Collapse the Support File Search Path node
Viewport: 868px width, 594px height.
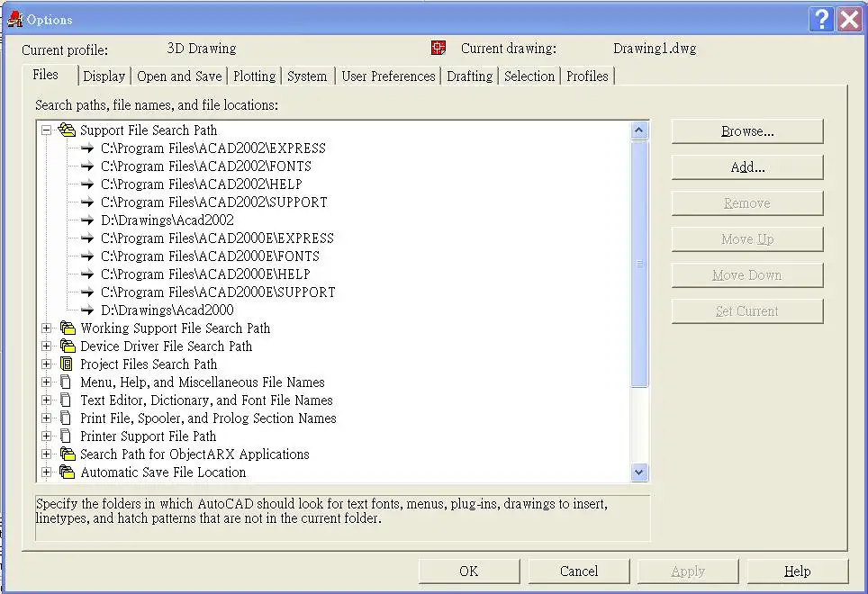click(47, 130)
